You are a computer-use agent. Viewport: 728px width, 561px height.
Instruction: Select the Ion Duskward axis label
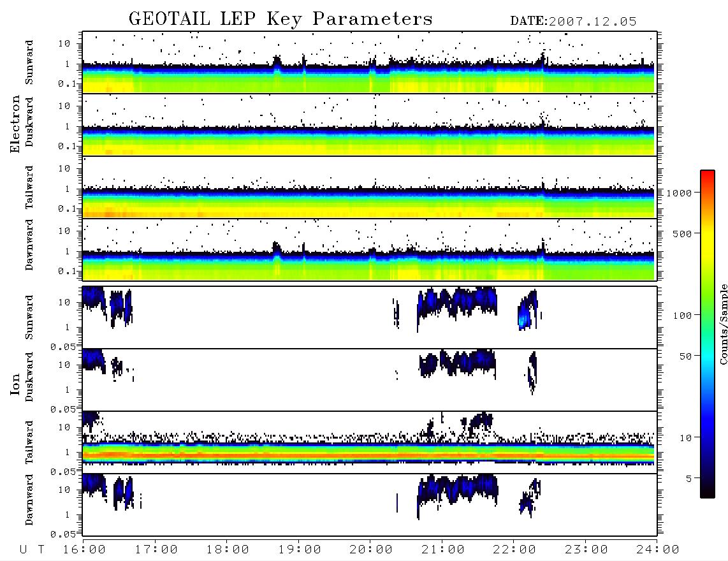[29, 377]
